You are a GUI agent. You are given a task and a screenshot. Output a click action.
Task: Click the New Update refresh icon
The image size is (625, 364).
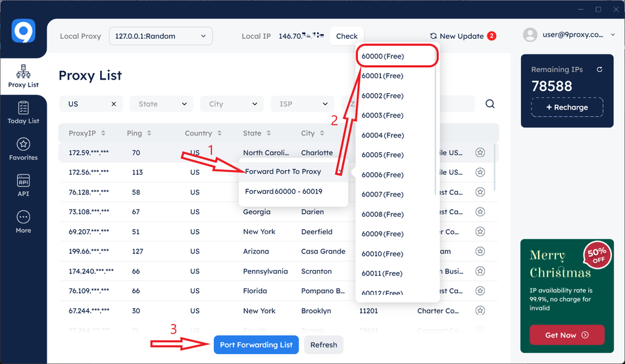pos(434,36)
